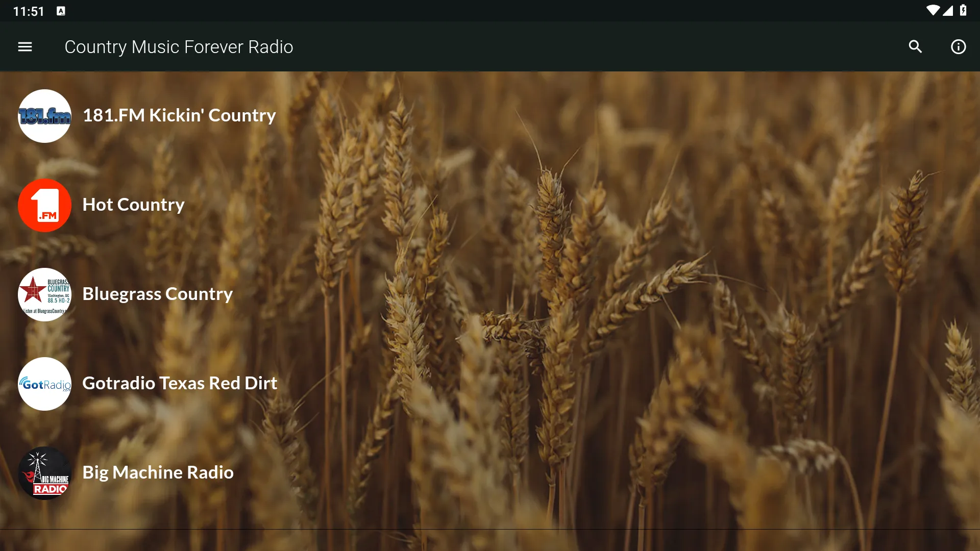This screenshot has width=980, height=551.
Task: Open the hamburger navigation menu
Action: (25, 47)
